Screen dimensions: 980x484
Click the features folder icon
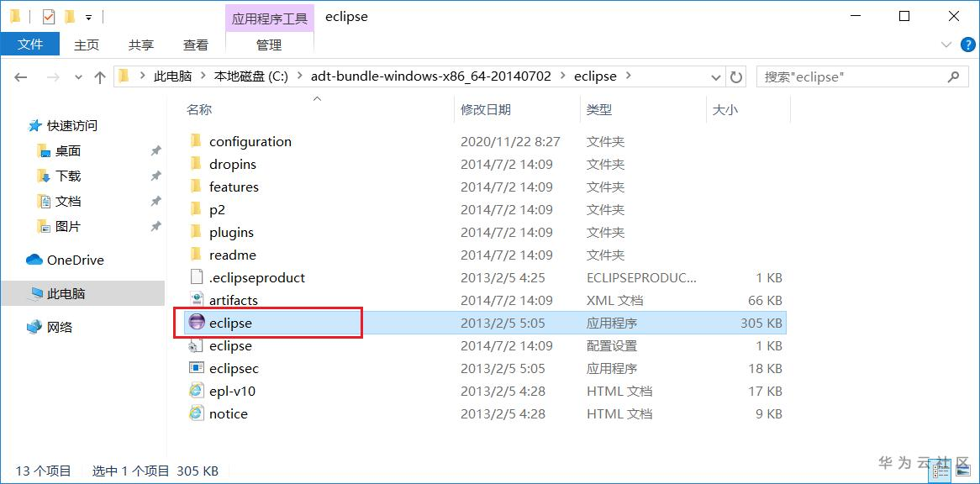point(196,186)
